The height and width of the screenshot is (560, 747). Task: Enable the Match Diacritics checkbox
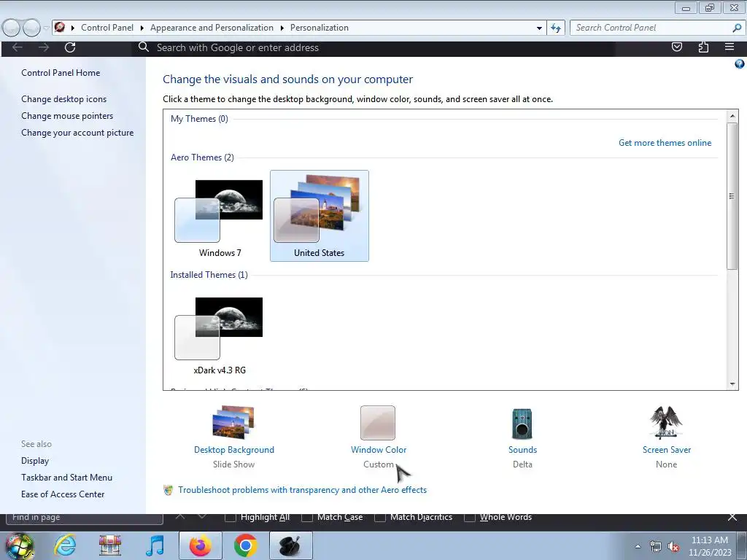pos(379,517)
